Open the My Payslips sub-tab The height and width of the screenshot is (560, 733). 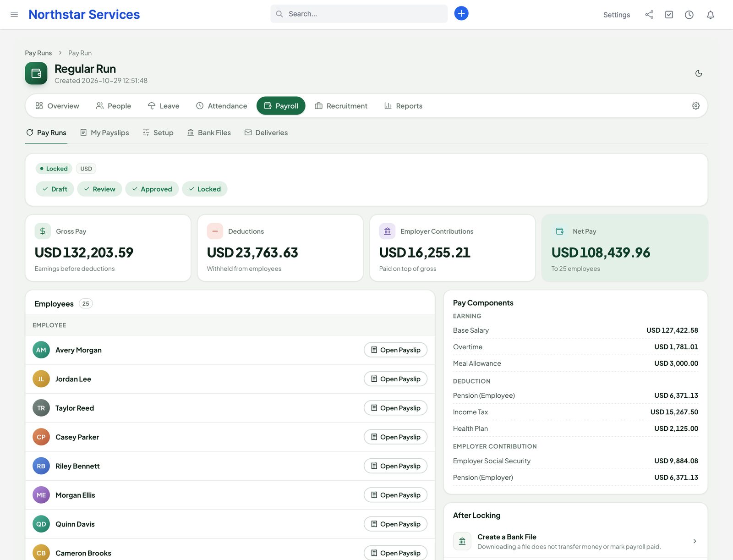click(104, 132)
